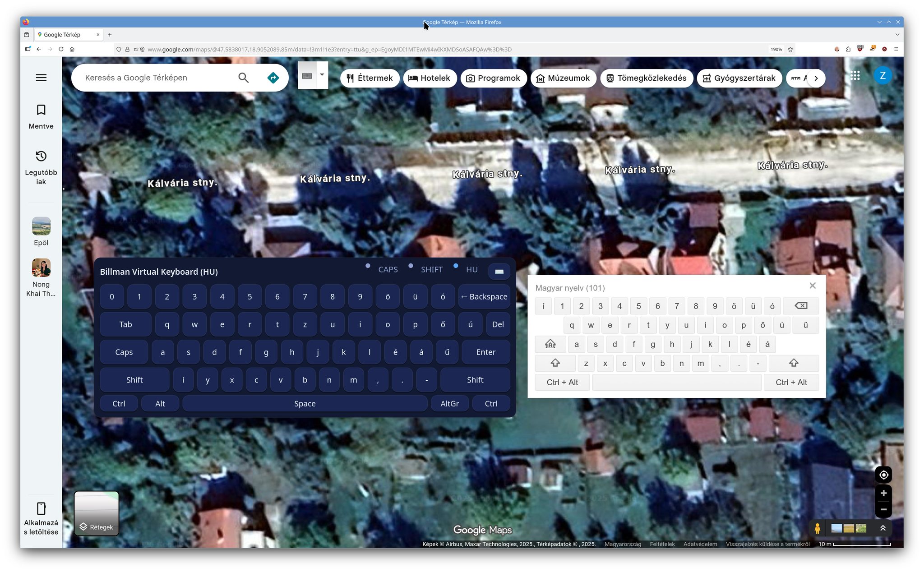Toggle the AltGr key

(x=449, y=404)
